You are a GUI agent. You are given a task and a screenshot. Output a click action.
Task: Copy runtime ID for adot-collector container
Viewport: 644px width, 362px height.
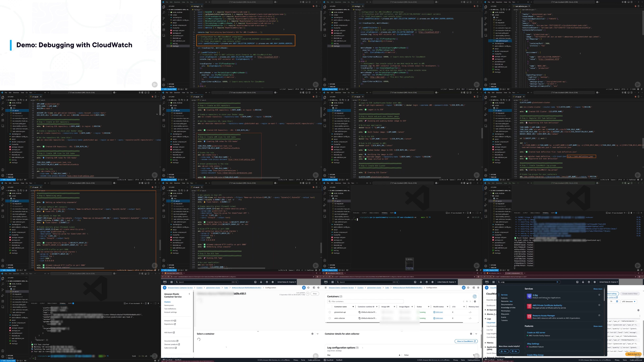point(359,318)
